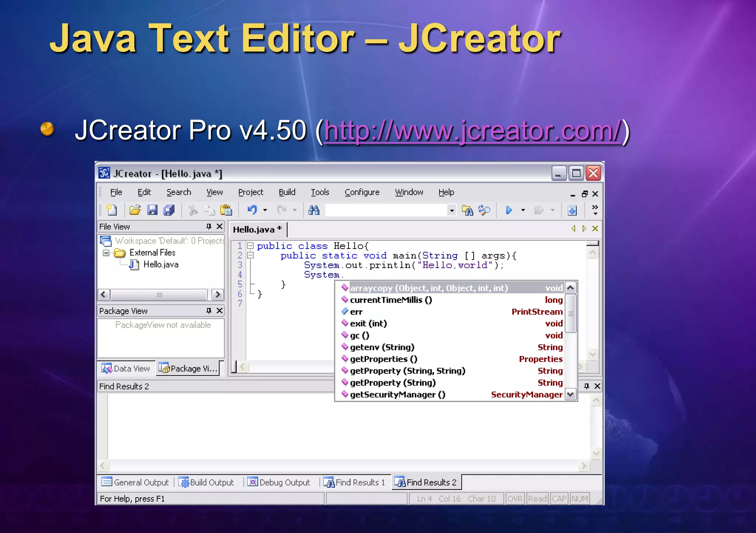This screenshot has width=756, height=533.
Task: Choose currentTimeMillis () from autocomplete list
Action: (x=452, y=300)
